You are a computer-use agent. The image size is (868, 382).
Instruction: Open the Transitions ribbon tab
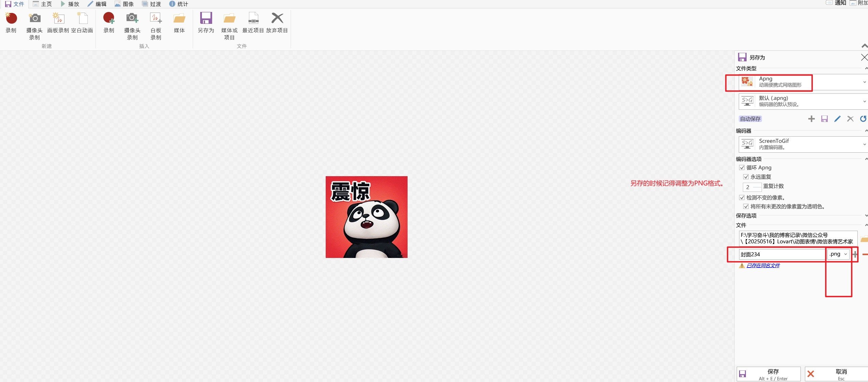tap(152, 4)
